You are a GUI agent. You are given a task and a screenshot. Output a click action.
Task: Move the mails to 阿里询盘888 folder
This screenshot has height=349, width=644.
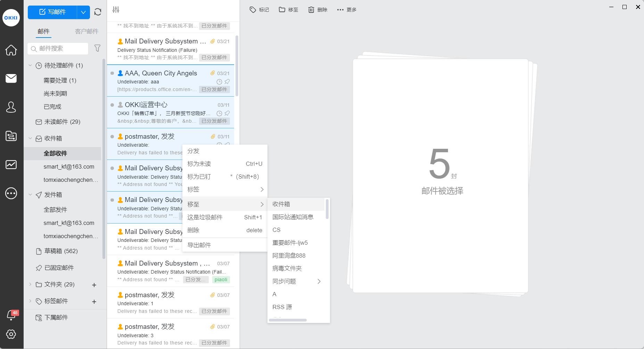click(x=296, y=255)
